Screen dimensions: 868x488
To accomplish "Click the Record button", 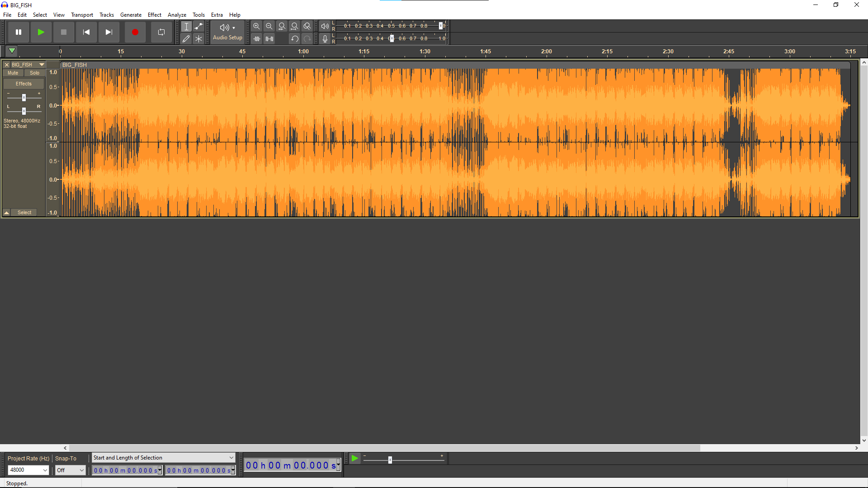I will (135, 32).
